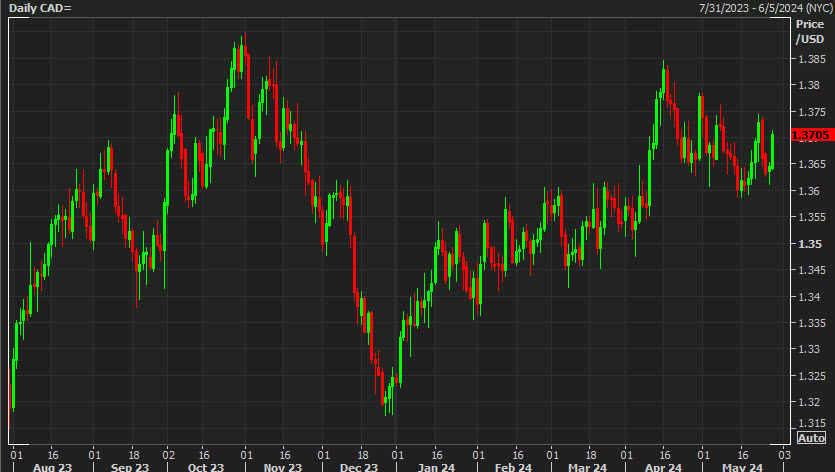This screenshot has width=835, height=472.
Task: Click the last green candlestick on the chart
Action: tap(772, 151)
